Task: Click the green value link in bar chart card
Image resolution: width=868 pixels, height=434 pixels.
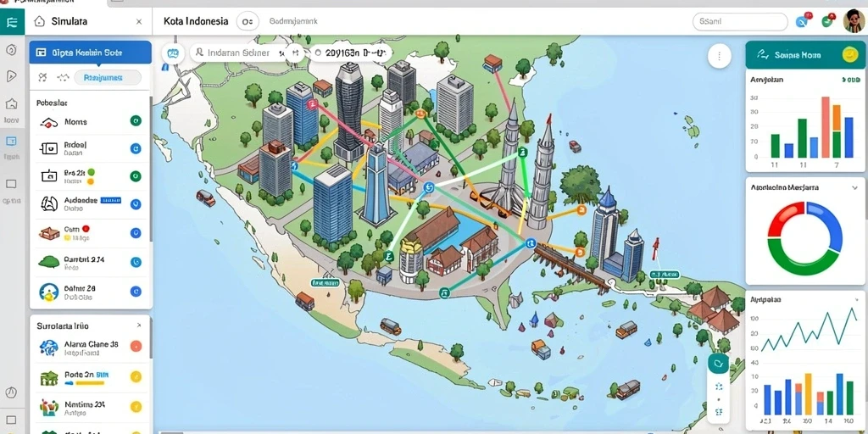Action: (851, 81)
